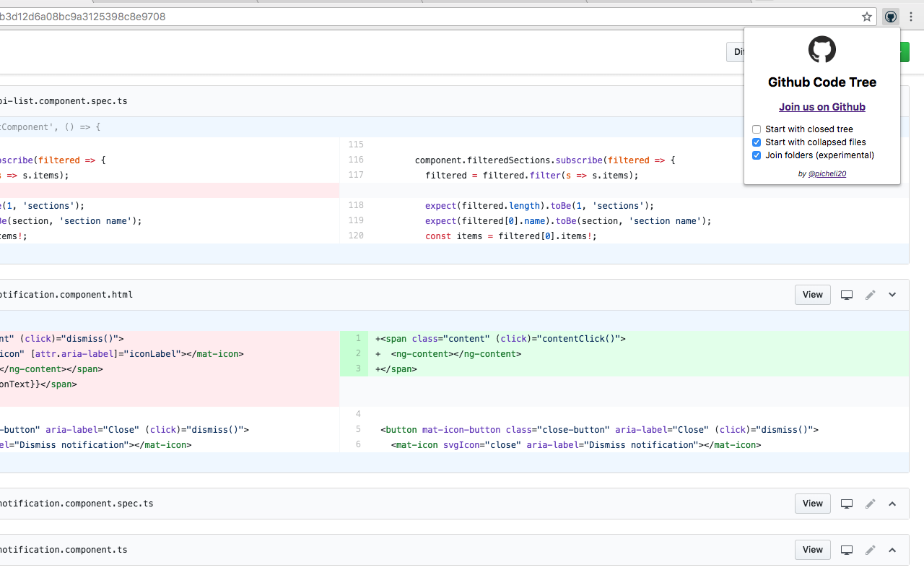
Task: Expand hidden lines below line 6
Action: click(x=454, y=462)
